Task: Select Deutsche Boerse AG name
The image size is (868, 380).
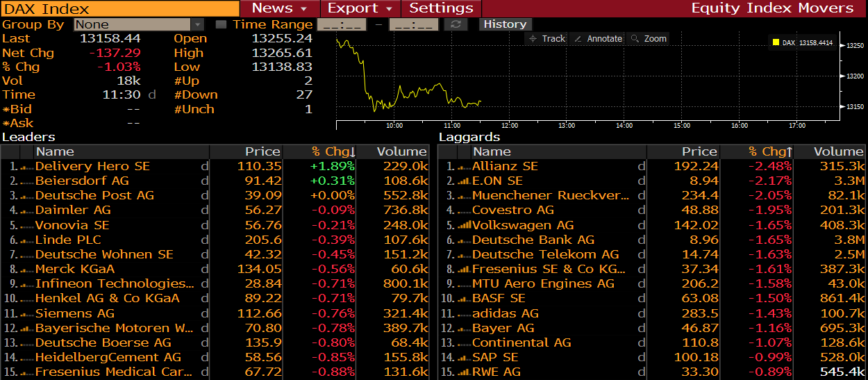Action: click(103, 343)
